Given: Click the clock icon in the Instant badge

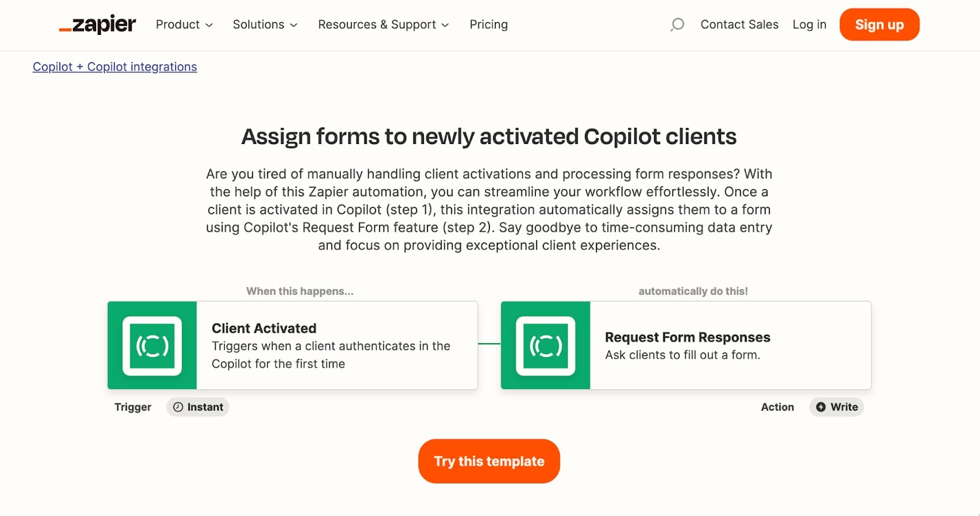Looking at the screenshot, I should pos(178,407).
